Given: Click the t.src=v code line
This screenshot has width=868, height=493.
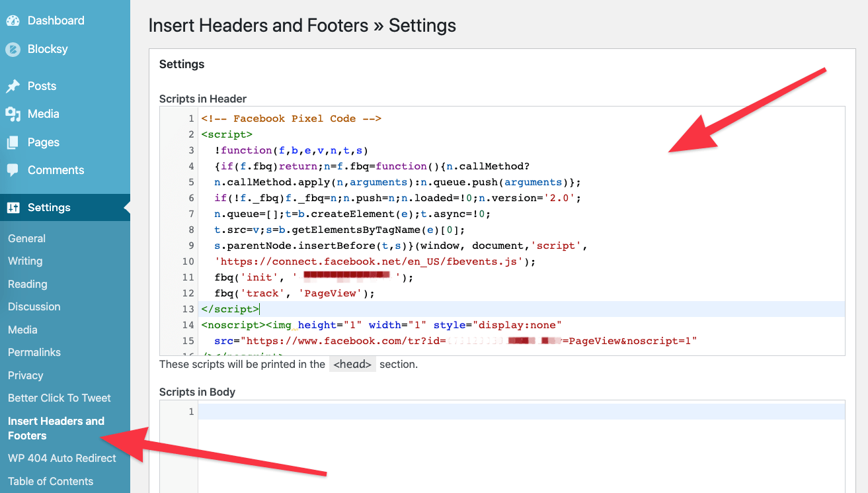Looking at the screenshot, I should (x=340, y=230).
